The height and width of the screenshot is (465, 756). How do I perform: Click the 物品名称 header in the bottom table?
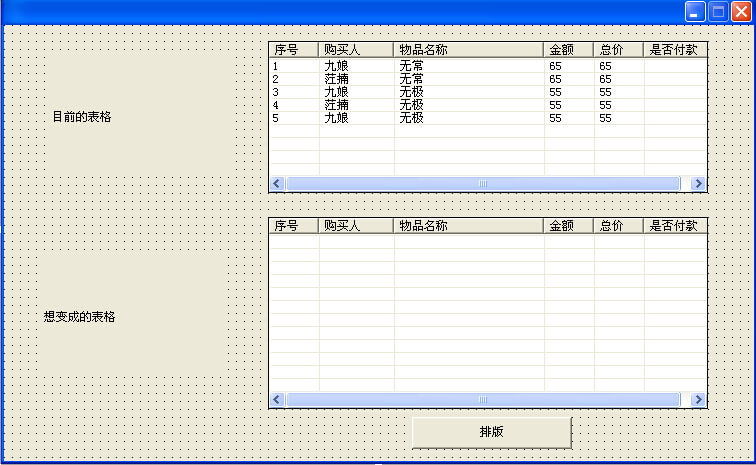tap(469, 226)
